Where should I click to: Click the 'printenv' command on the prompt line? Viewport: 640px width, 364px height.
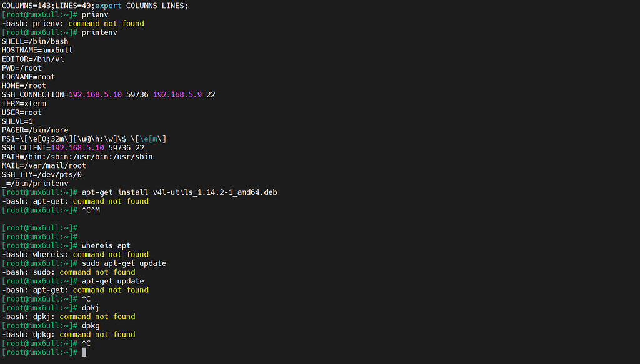99,32
